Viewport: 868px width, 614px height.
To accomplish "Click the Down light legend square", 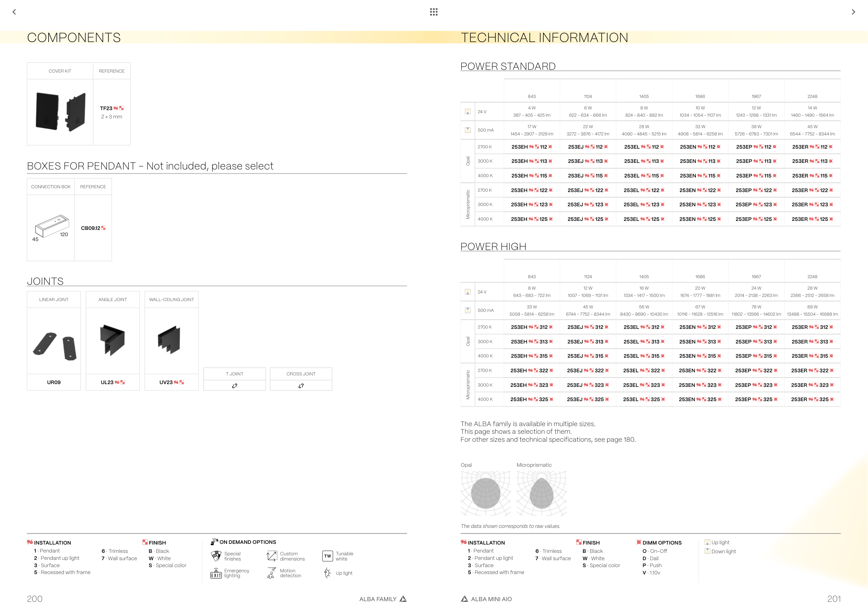I will click(x=707, y=551).
